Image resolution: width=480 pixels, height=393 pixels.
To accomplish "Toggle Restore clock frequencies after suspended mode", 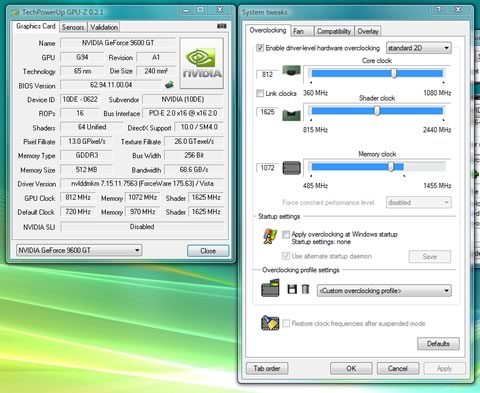I will pos(286,323).
